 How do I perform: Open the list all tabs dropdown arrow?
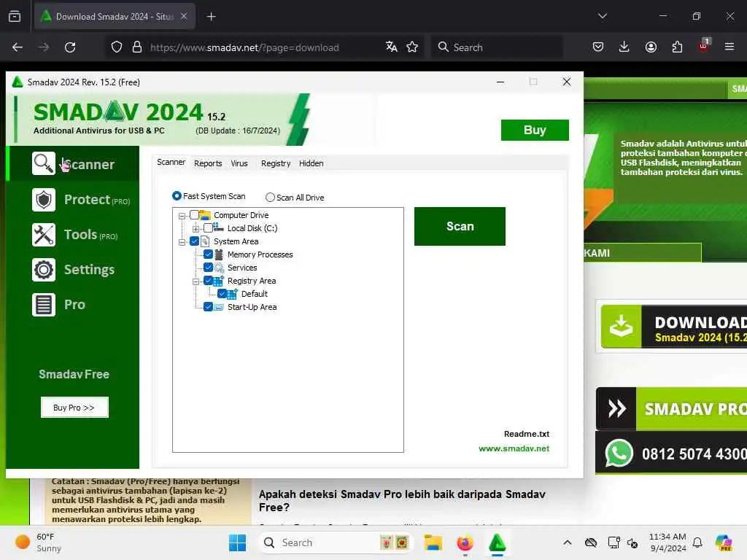(x=602, y=16)
